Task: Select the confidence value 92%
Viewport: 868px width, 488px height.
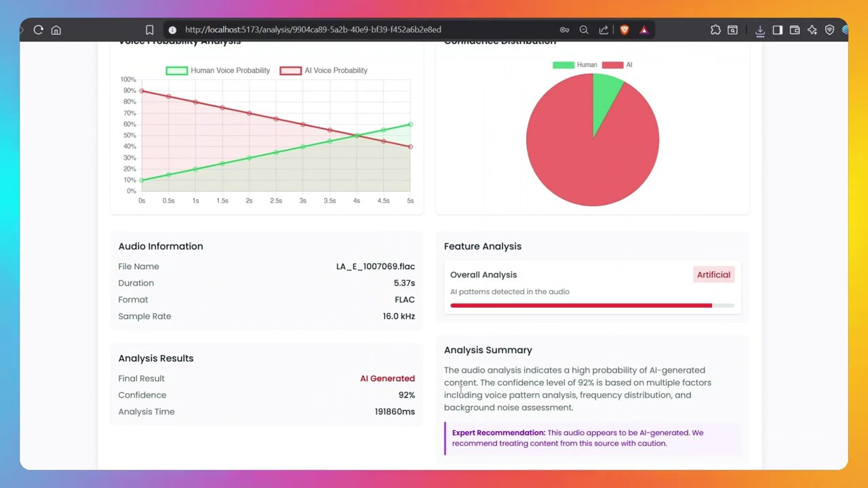Action: tap(407, 395)
